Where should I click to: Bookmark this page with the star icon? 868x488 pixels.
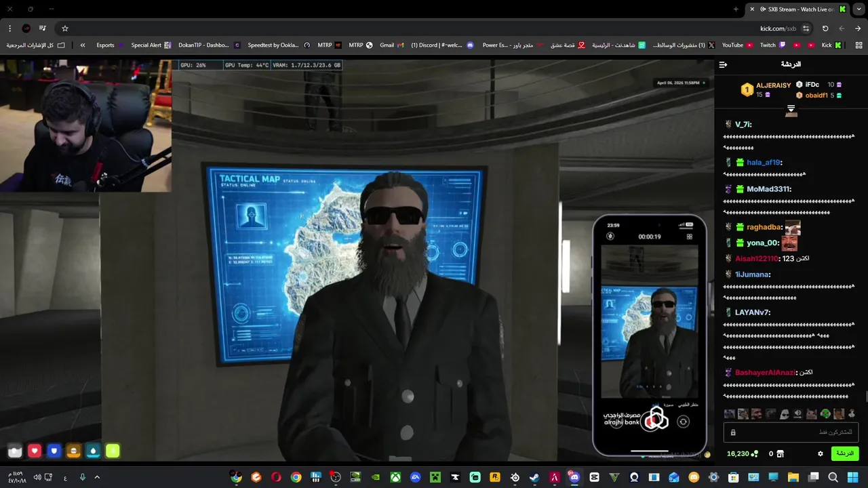pyautogui.click(x=65, y=28)
